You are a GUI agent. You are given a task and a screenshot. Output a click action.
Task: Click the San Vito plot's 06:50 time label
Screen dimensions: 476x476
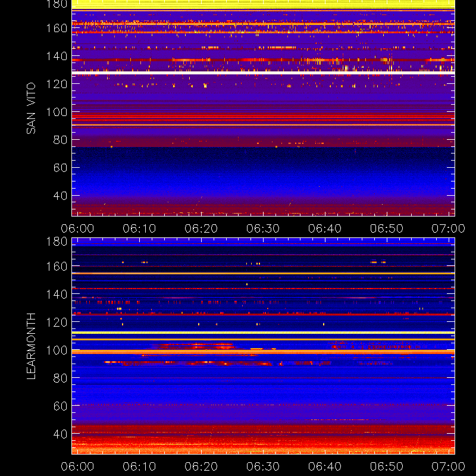click(x=386, y=228)
